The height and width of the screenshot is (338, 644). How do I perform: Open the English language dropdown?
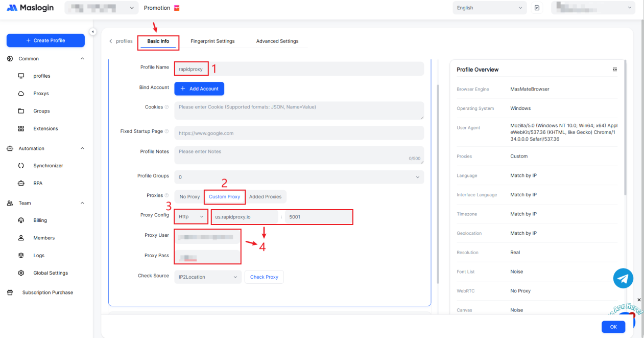[x=489, y=8]
